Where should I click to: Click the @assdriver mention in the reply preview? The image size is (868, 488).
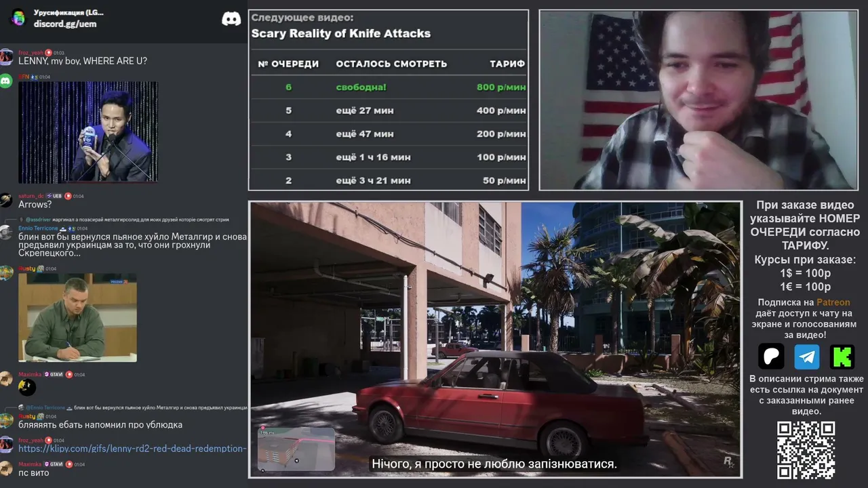37,220
